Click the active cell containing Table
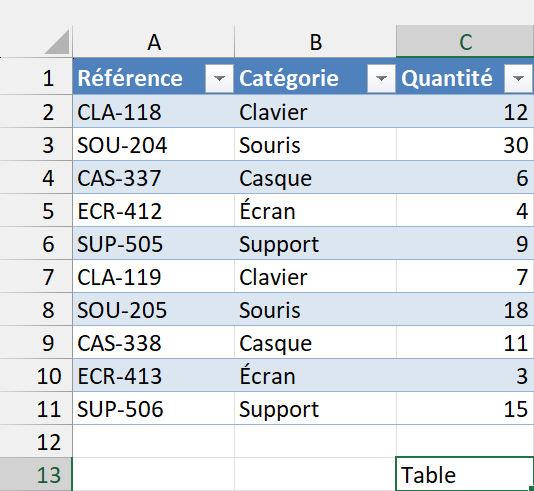The image size is (534, 491). click(465, 475)
